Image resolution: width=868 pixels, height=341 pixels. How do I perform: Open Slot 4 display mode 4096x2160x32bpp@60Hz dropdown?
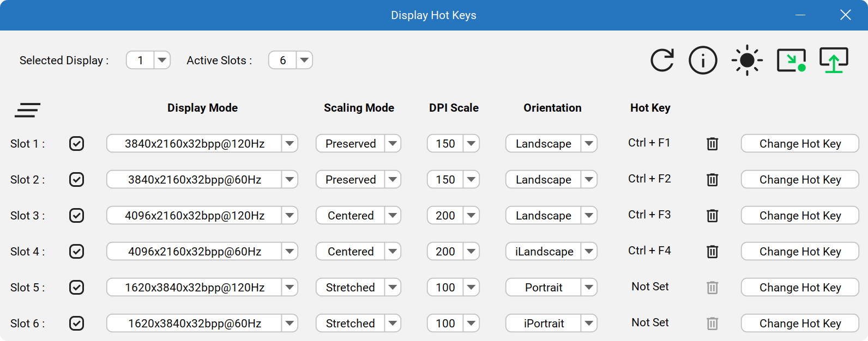(202, 252)
